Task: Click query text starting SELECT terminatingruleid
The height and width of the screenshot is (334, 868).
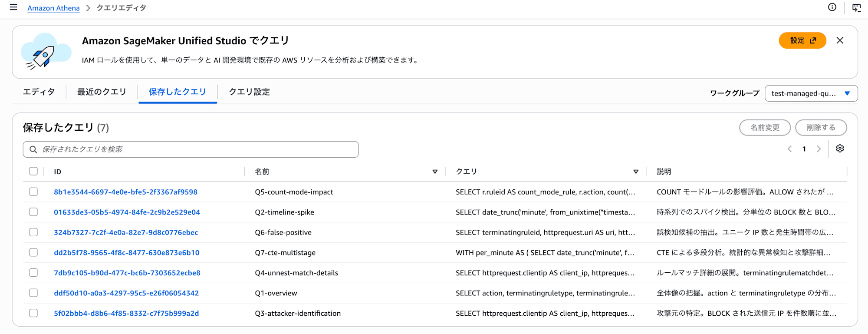Action: coord(545,232)
